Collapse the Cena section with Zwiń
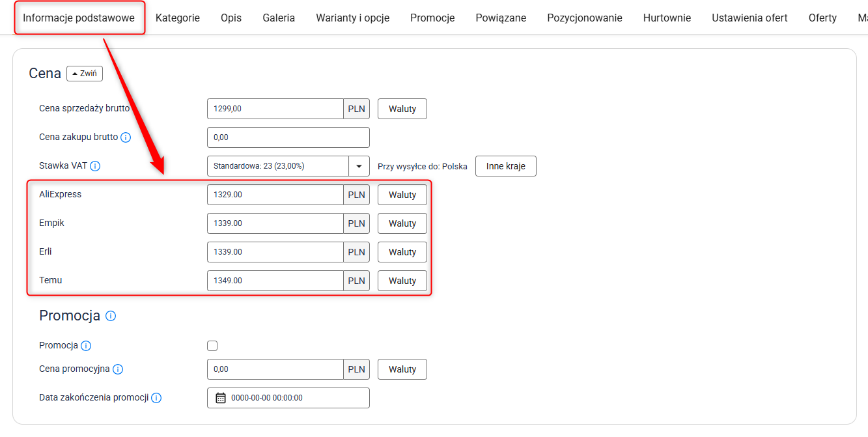 [x=85, y=74]
